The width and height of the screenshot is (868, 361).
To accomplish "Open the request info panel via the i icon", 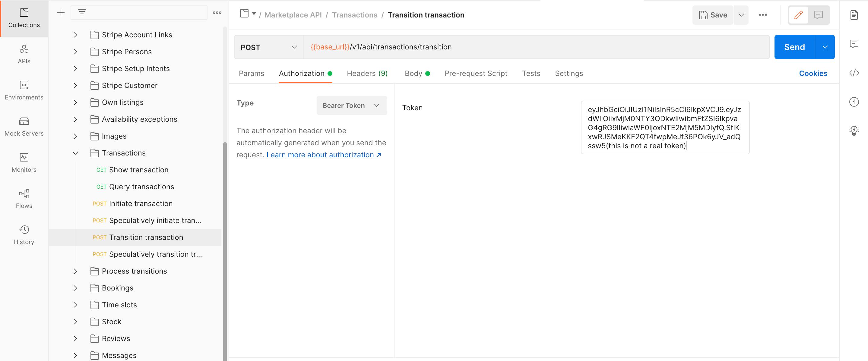I will tap(854, 102).
